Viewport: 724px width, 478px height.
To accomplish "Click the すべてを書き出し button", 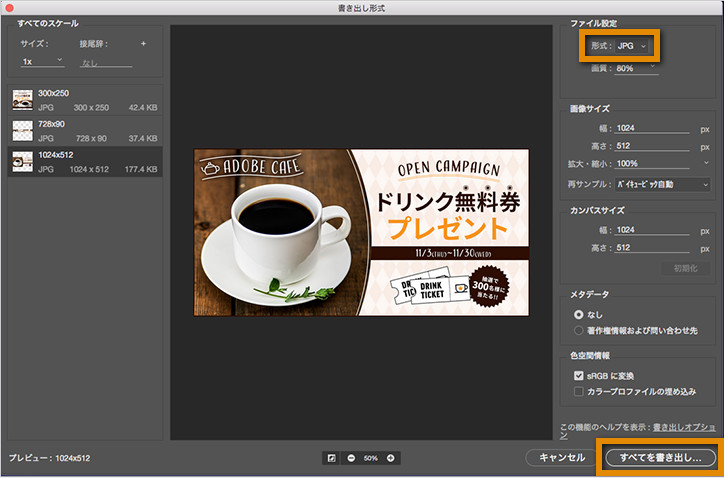I will 660,458.
